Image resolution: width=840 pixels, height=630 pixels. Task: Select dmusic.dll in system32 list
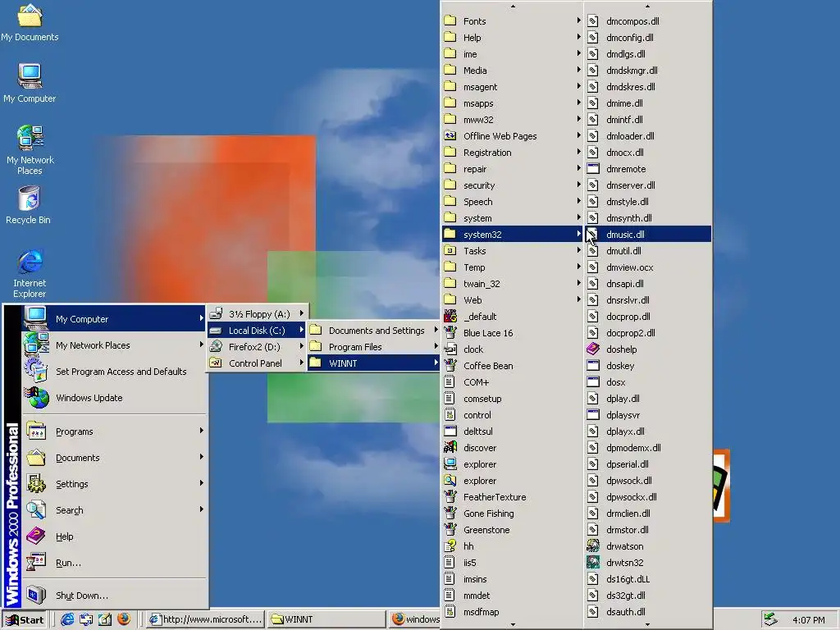[x=648, y=234]
